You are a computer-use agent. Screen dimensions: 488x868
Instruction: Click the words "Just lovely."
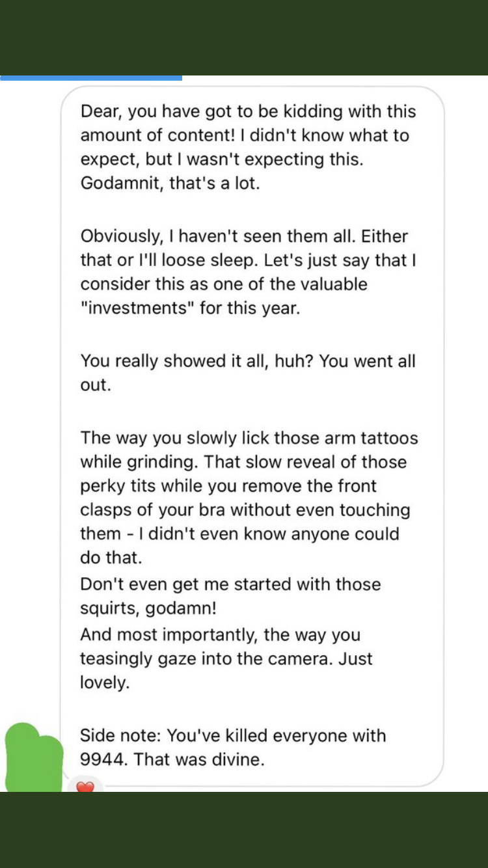[226, 671]
